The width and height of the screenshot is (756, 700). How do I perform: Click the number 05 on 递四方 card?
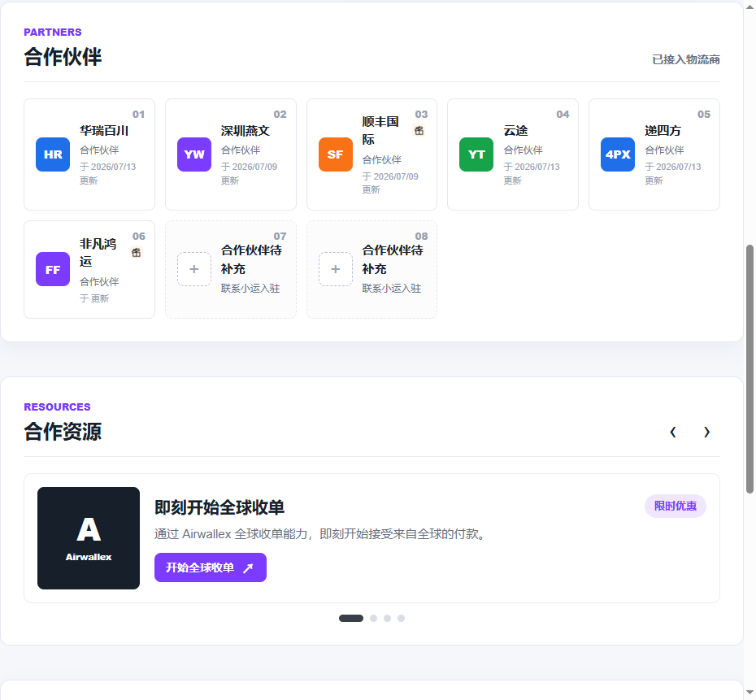tap(704, 115)
